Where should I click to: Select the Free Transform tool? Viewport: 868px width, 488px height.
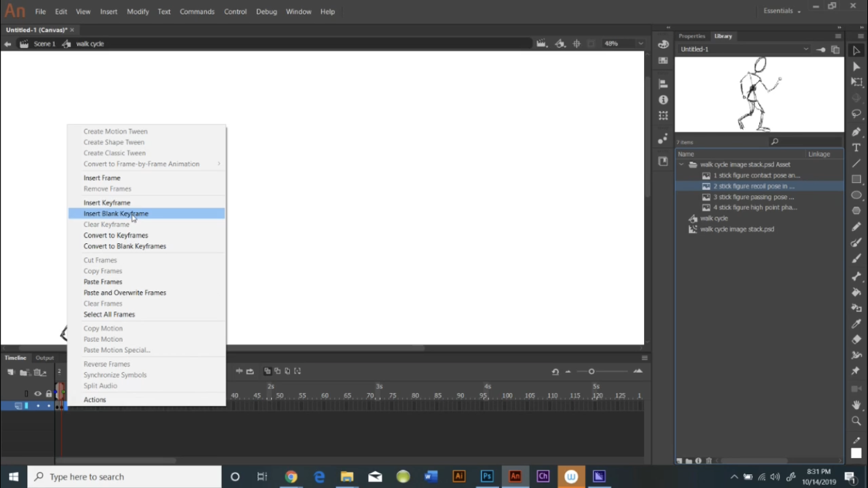point(856,83)
